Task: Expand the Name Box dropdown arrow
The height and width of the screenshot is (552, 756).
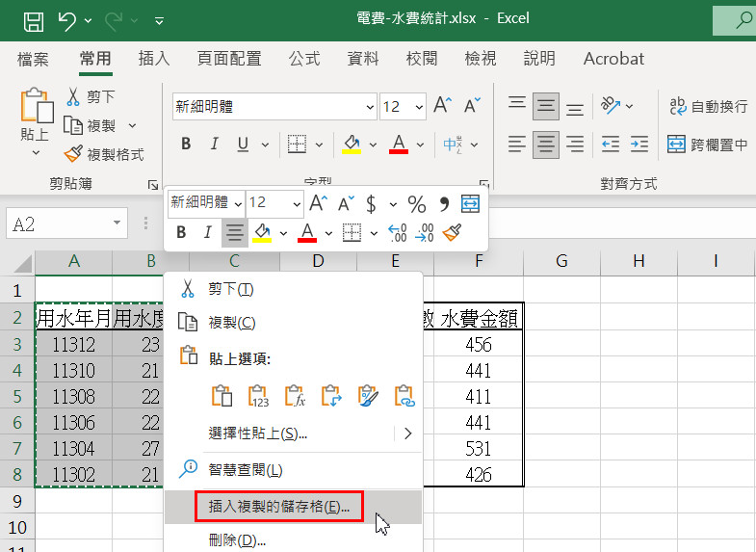Action: (117, 224)
